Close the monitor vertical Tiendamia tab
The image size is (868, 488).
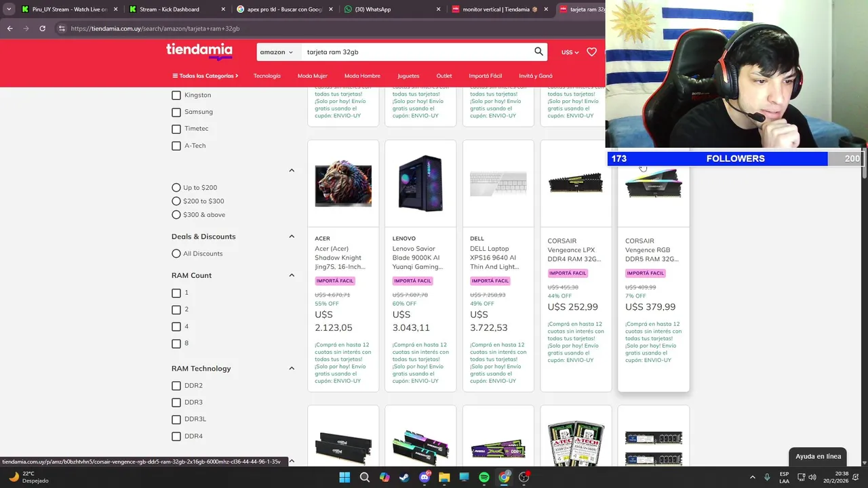[545, 9]
